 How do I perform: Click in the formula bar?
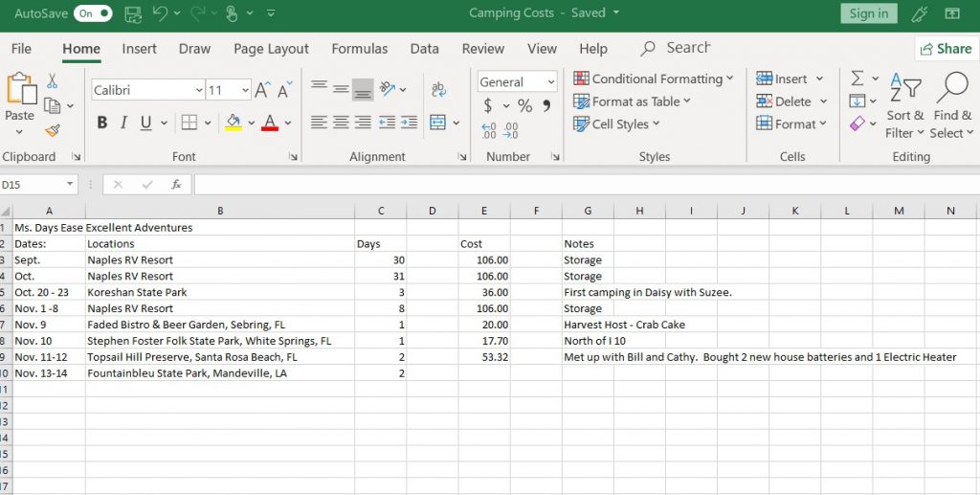587,185
